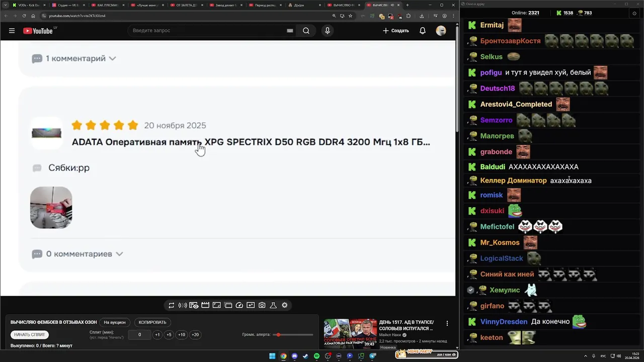
Task: Click the youtube.com address bar
Action: tap(186, 16)
